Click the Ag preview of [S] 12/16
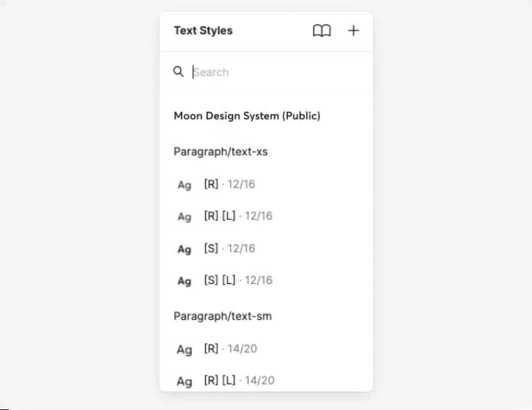 [184, 249]
